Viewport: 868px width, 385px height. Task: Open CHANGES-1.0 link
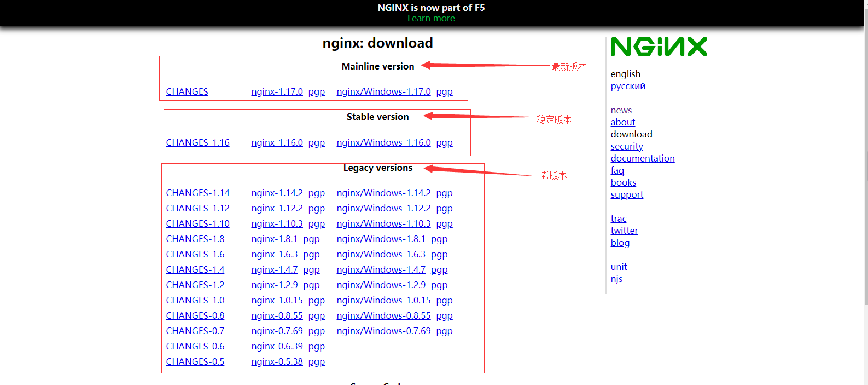click(x=195, y=300)
